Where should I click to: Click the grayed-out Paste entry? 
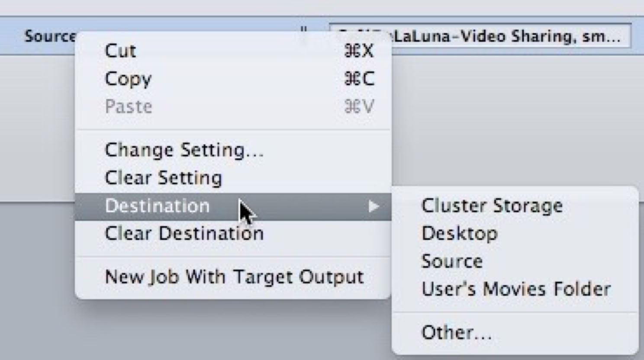click(x=129, y=106)
